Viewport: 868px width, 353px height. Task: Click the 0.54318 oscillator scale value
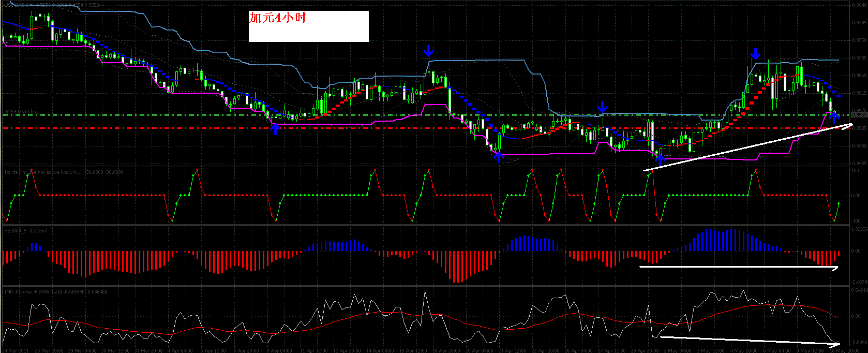click(x=859, y=290)
